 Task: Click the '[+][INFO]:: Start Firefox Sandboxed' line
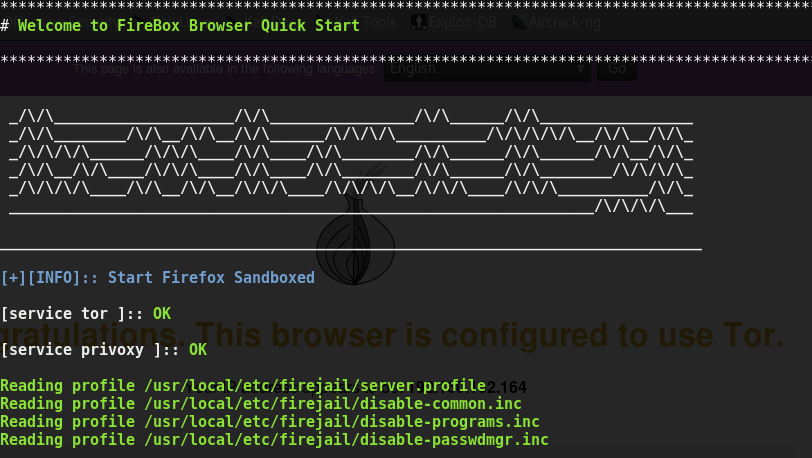coord(157,278)
